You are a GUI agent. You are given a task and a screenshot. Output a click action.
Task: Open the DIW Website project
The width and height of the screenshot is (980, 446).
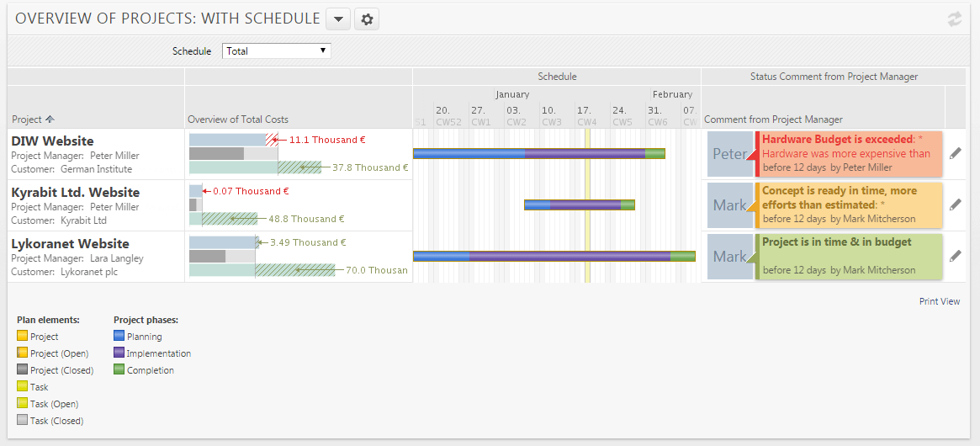click(52, 141)
